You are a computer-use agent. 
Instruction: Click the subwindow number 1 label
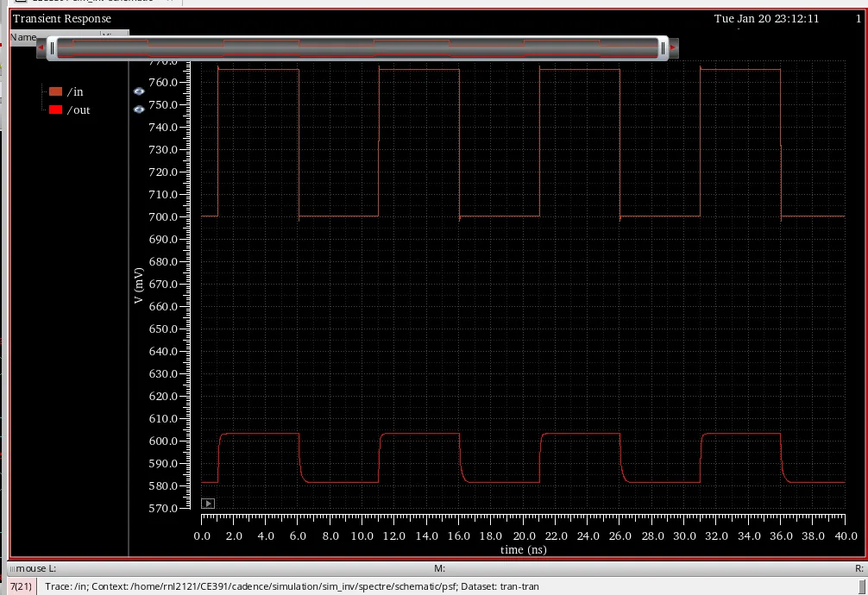click(x=858, y=18)
